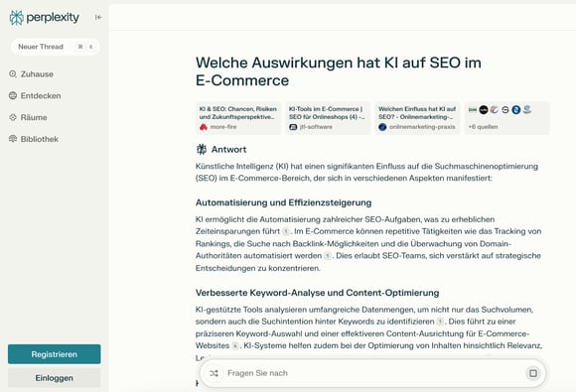Image resolution: width=576 pixels, height=392 pixels.
Task: Collapse the sidebar with arrow icon
Action: 98,17
